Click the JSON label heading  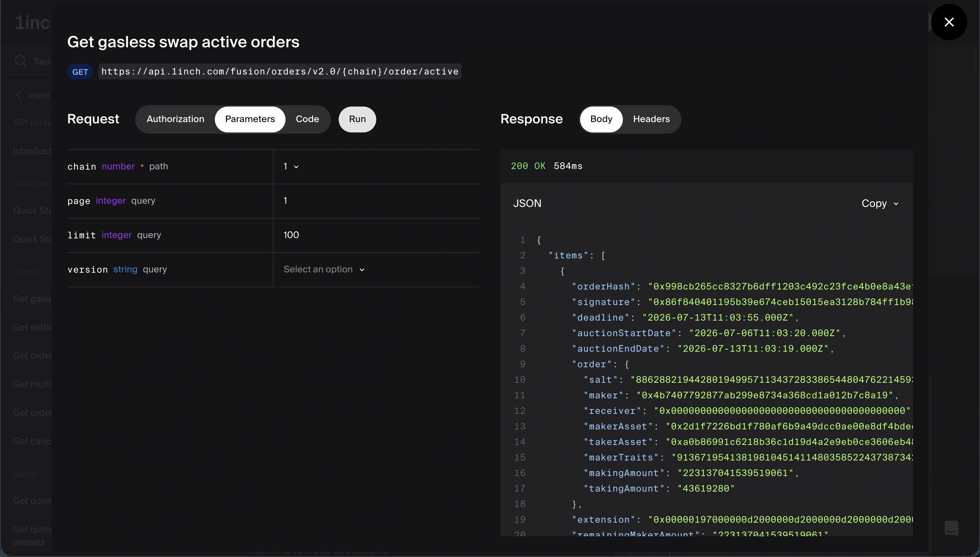pos(527,203)
